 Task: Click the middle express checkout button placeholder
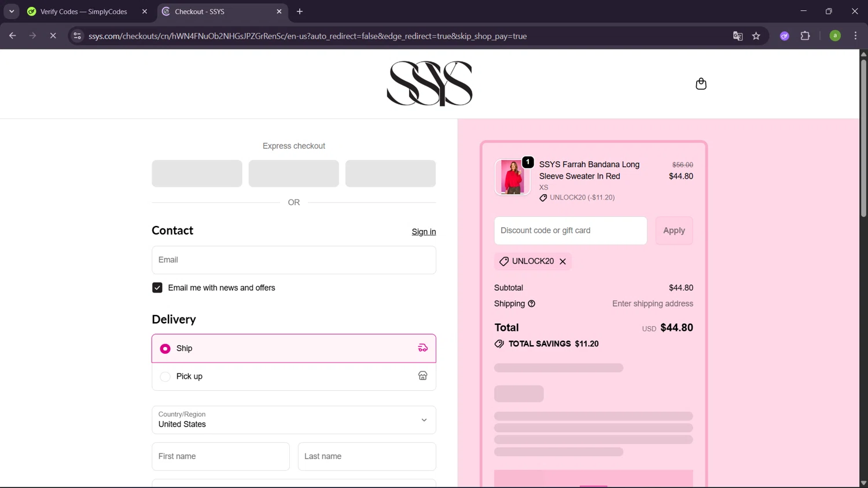(293, 173)
